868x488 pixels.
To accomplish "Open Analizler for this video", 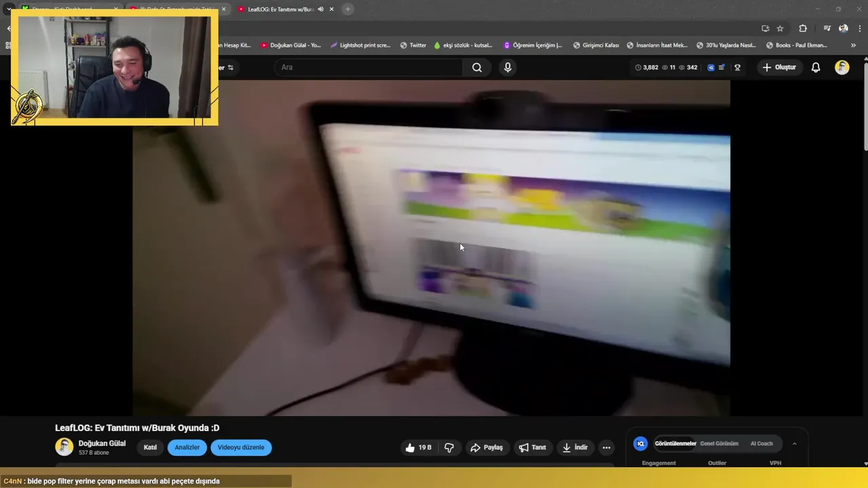I will click(x=187, y=447).
